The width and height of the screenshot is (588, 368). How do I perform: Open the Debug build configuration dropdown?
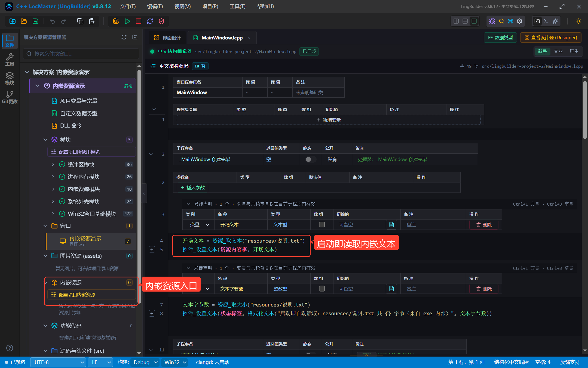(x=145, y=362)
